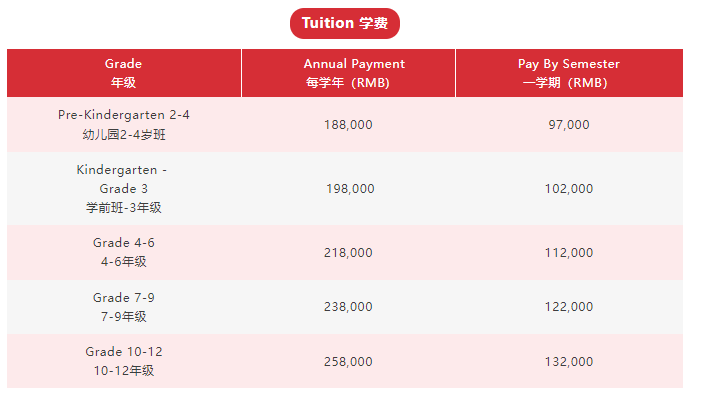Click the Pre-Kindergarten 2-4 grade cell

pos(124,124)
